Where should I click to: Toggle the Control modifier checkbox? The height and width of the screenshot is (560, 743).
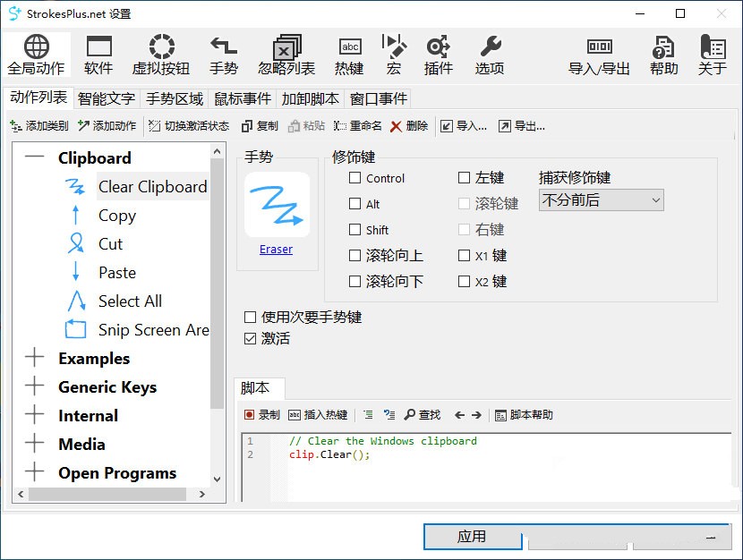click(x=354, y=178)
